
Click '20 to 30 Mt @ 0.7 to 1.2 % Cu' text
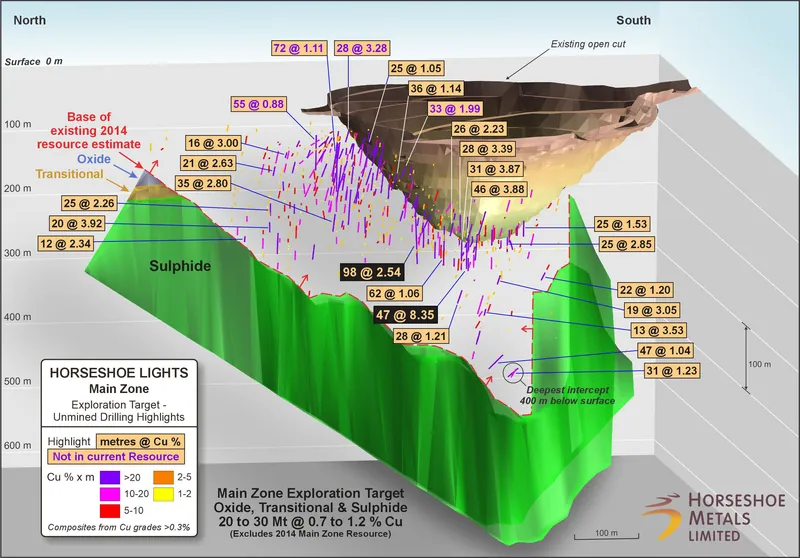(x=311, y=522)
